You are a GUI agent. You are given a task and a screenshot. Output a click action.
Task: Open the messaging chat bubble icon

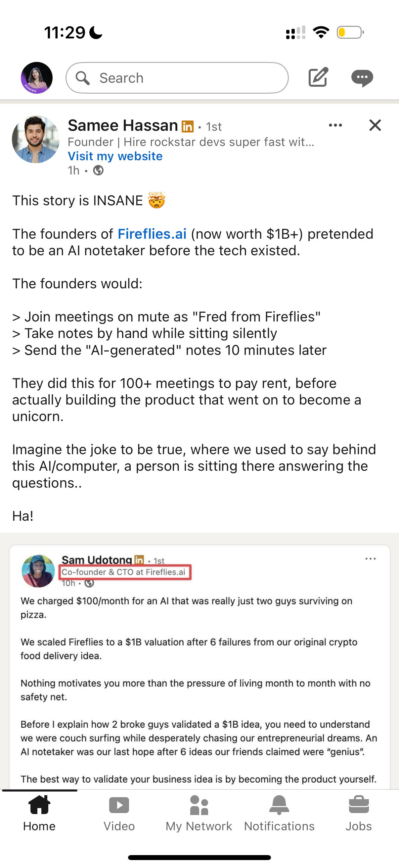[362, 78]
